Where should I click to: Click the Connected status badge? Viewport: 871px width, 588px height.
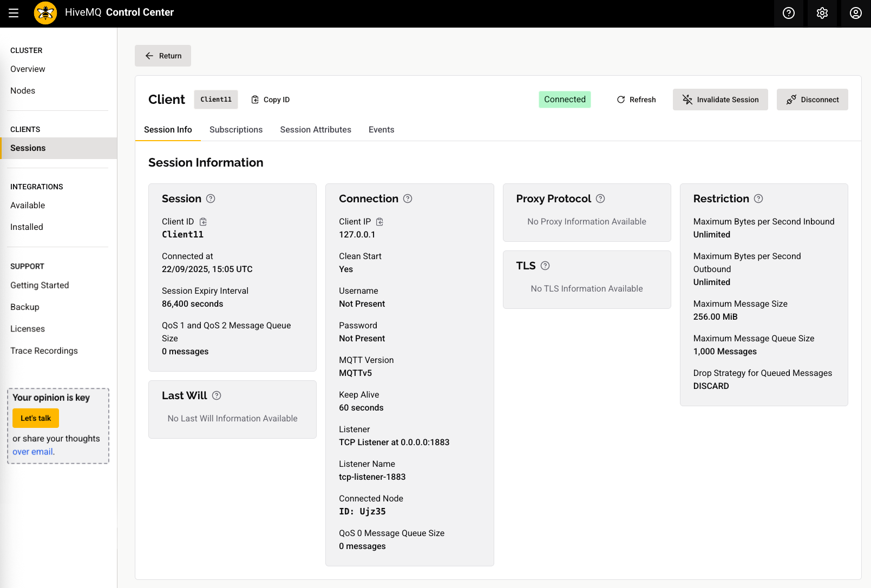tap(565, 100)
